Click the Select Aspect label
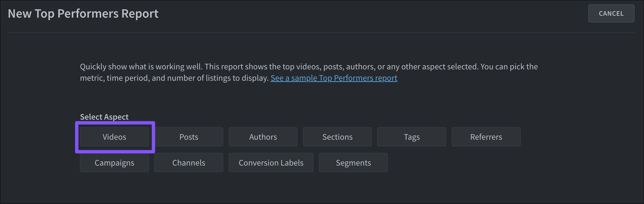Image resolution: width=644 pixels, height=204 pixels. pos(104,117)
